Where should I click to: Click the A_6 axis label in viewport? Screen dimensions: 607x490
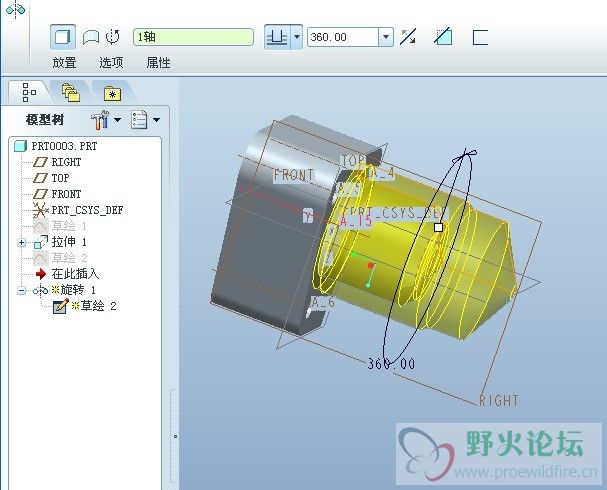(323, 302)
